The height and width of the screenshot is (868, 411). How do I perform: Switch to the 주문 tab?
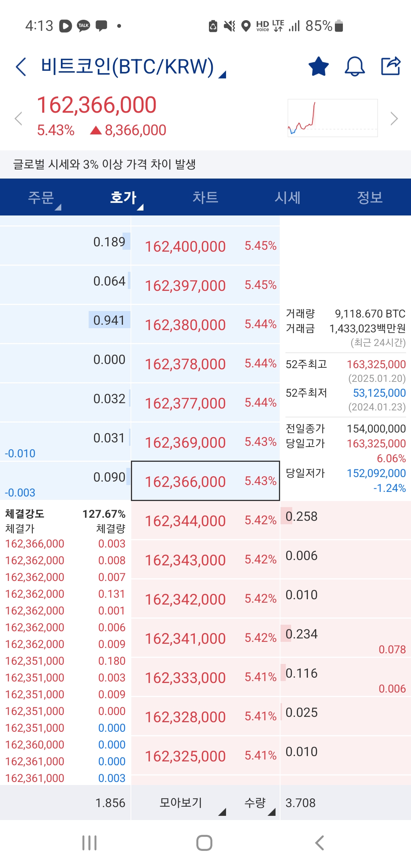(41, 198)
